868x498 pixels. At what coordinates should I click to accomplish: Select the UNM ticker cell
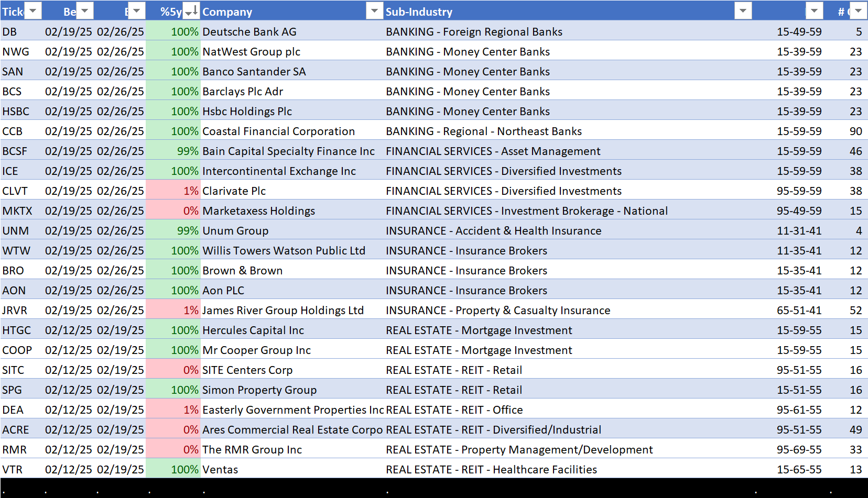tap(21, 230)
